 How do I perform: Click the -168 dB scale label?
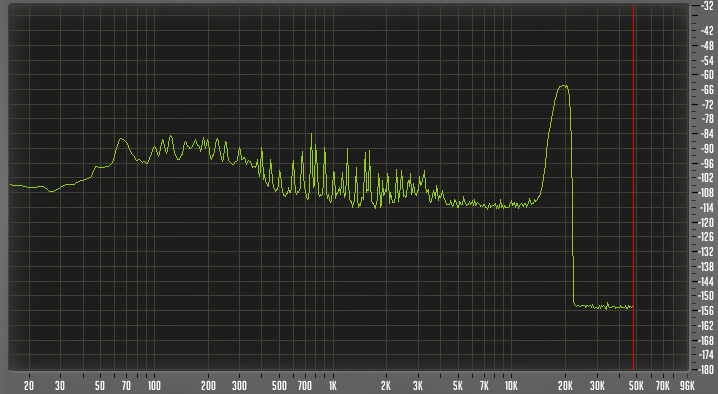[x=707, y=340]
